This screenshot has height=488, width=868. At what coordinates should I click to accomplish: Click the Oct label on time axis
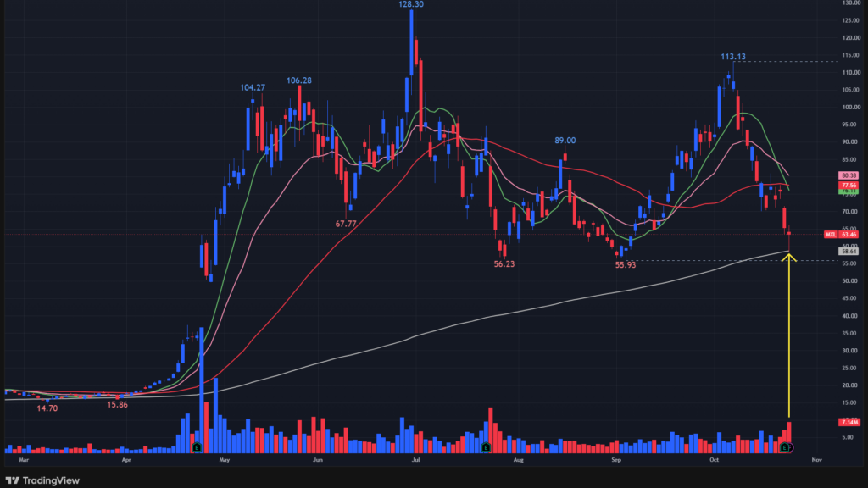714,460
